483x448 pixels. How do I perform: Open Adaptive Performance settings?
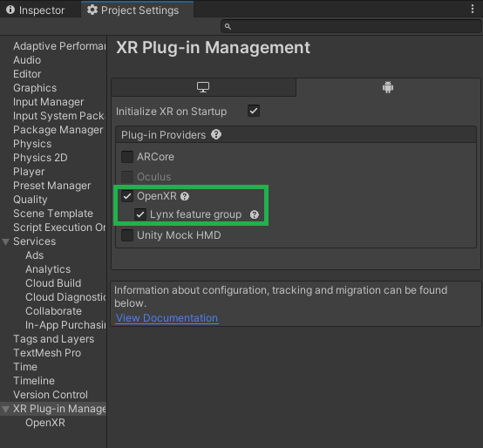pyautogui.click(x=59, y=46)
